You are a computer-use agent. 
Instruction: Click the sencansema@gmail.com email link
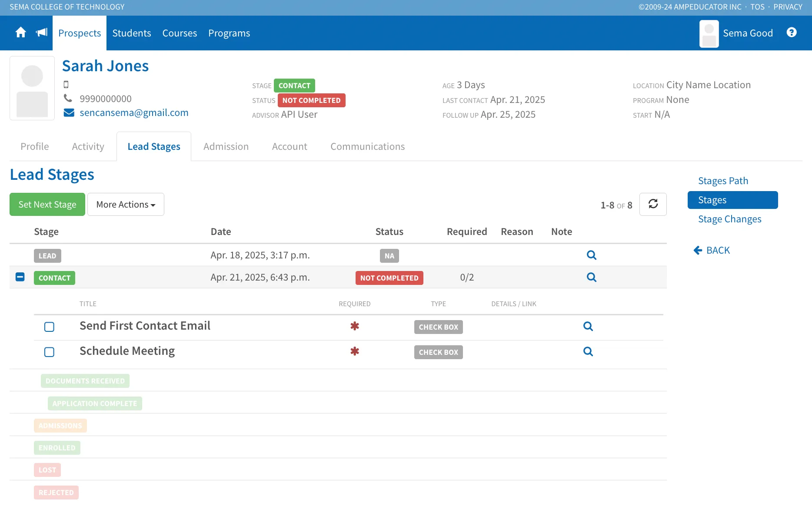point(134,113)
